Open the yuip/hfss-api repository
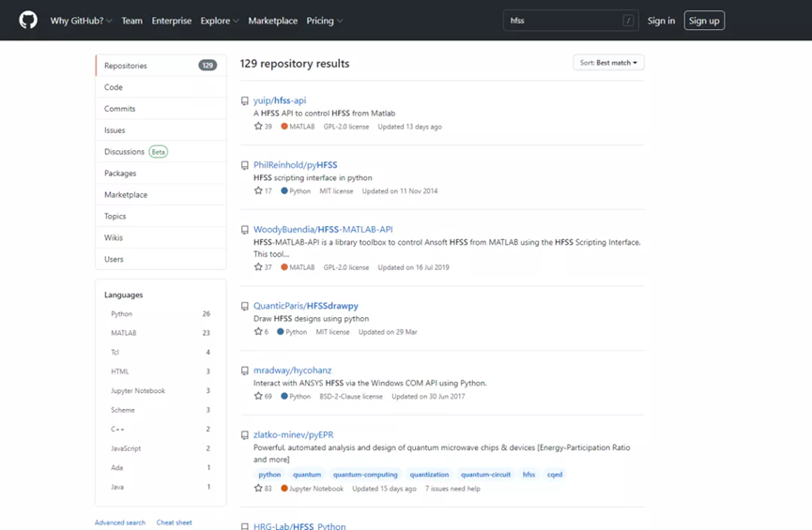This screenshot has height=530, width=812. [x=280, y=100]
